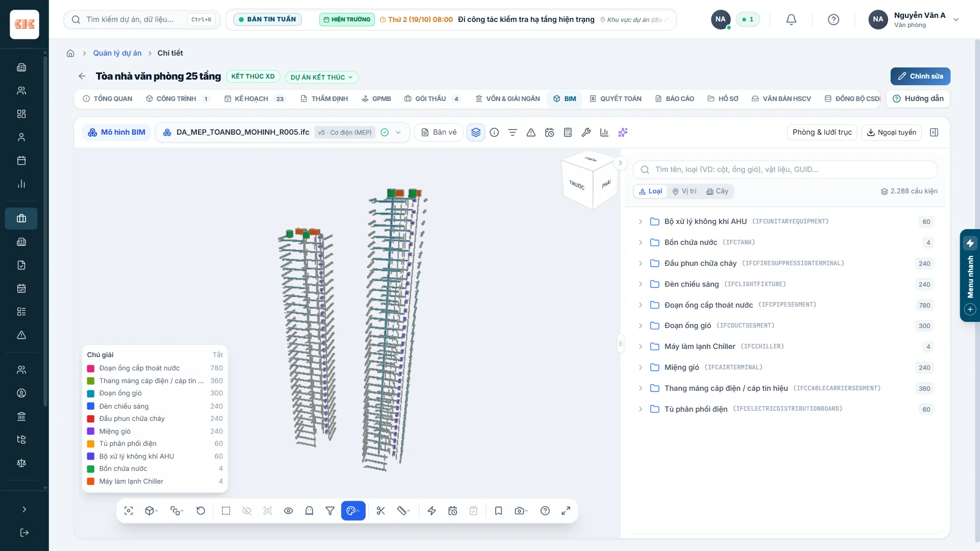The width and height of the screenshot is (980, 551).
Task: Click the bookmark icon in viewer toolbar
Action: pos(499,511)
